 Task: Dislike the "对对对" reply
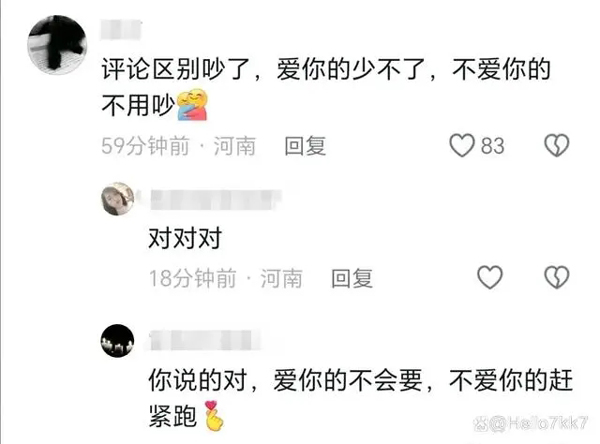pyautogui.click(x=557, y=277)
